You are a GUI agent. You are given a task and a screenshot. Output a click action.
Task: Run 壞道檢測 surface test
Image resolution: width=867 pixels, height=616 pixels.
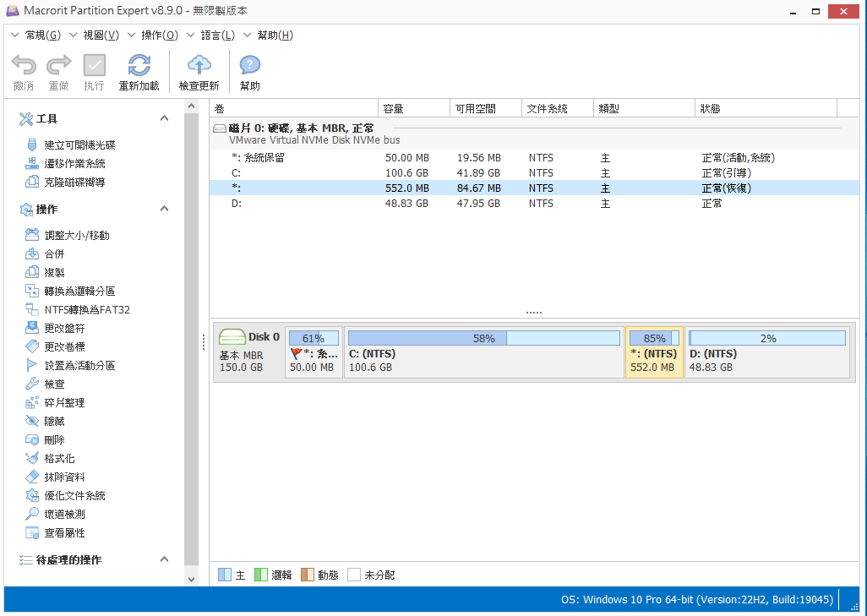pyautogui.click(x=64, y=515)
